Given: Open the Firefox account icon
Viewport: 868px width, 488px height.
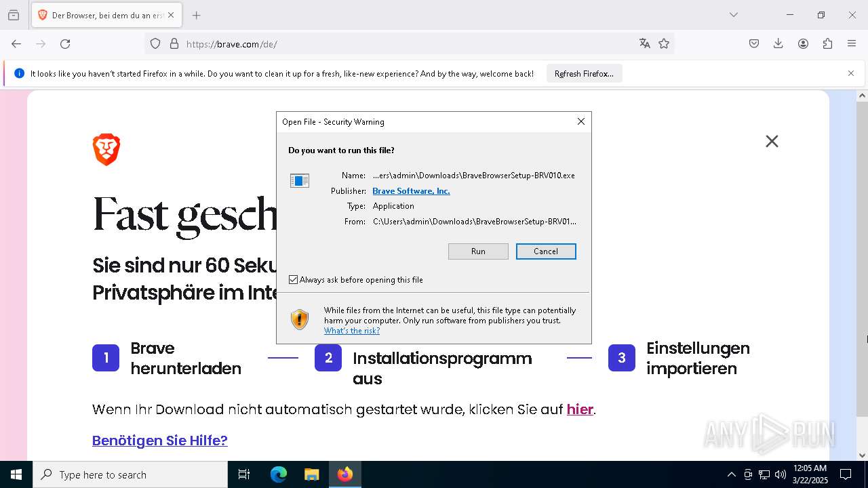Looking at the screenshot, I should click(x=803, y=44).
